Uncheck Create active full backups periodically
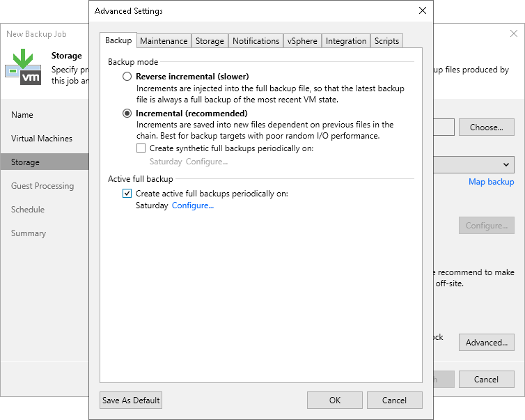Screen dimensions: 525x420 pos(127,193)
